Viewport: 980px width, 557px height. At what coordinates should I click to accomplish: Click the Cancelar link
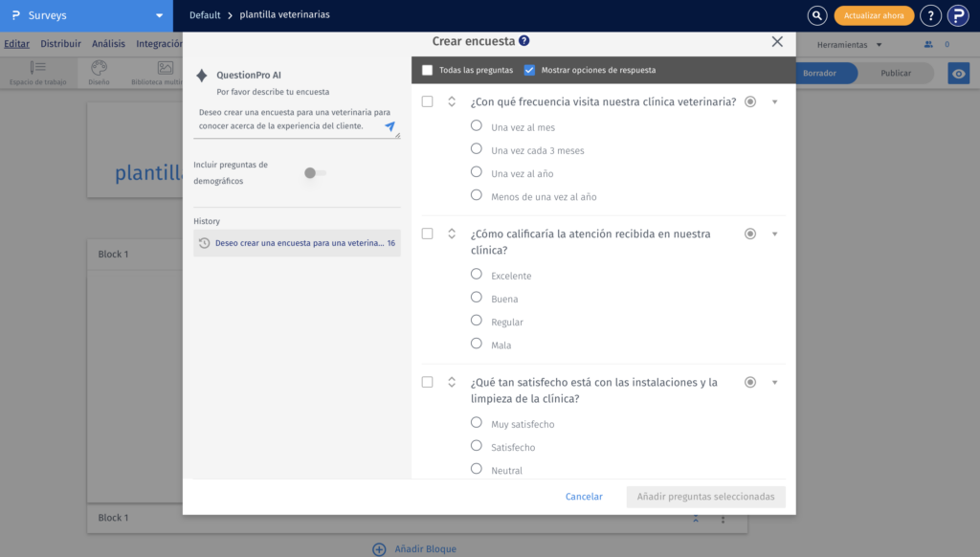(x=584, y=497)
